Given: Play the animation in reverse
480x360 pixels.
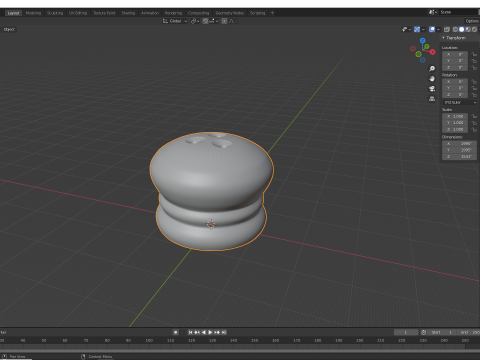Looking at the screenshot, I should [204, 332].
